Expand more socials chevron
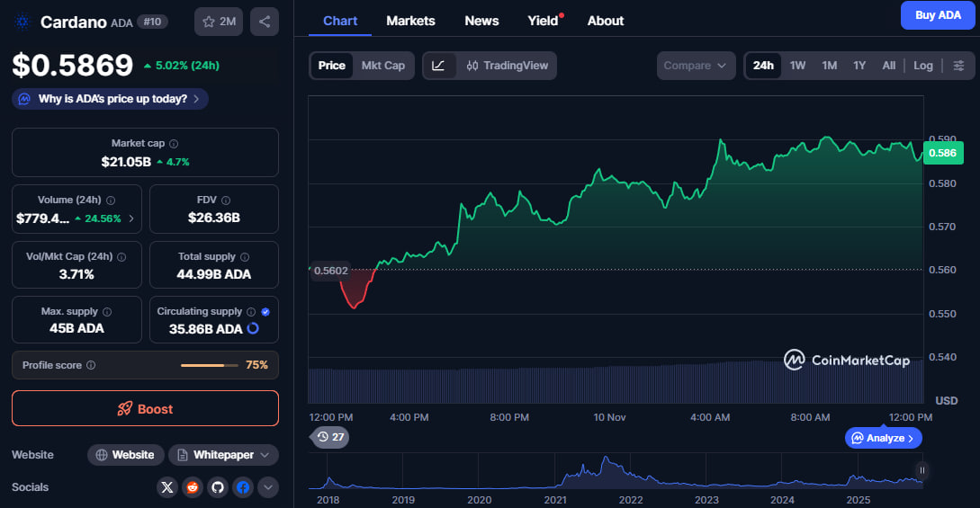 pyautogui.click(x=267, y=487)
